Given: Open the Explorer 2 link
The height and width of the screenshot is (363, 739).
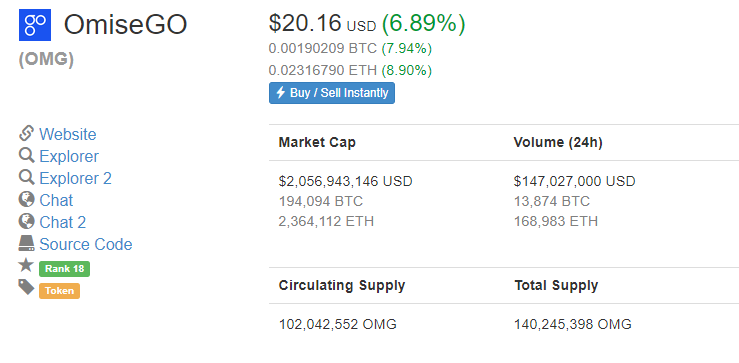Looking at the screenshot, I should tap(75, 179).
